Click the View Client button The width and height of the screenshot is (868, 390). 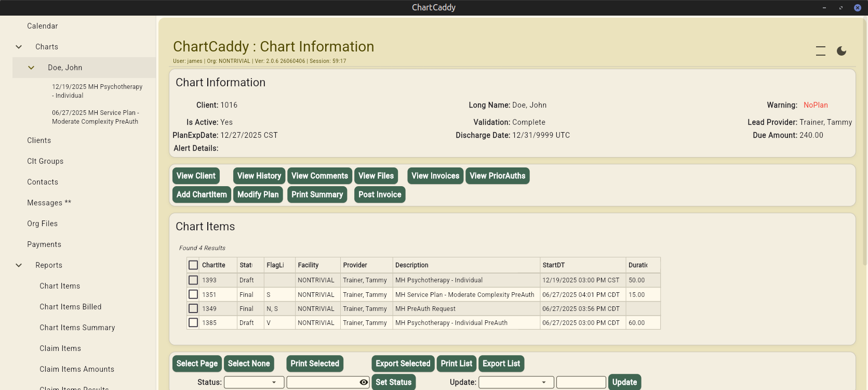pyautogui.click(x=196, y=176)
